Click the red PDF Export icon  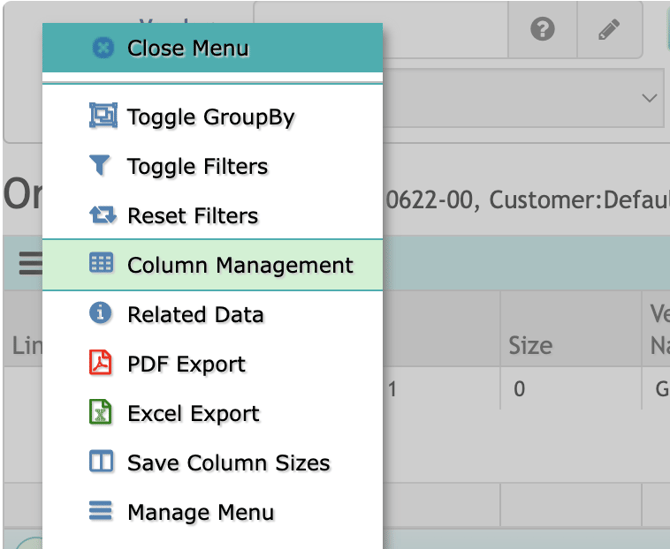101,363
